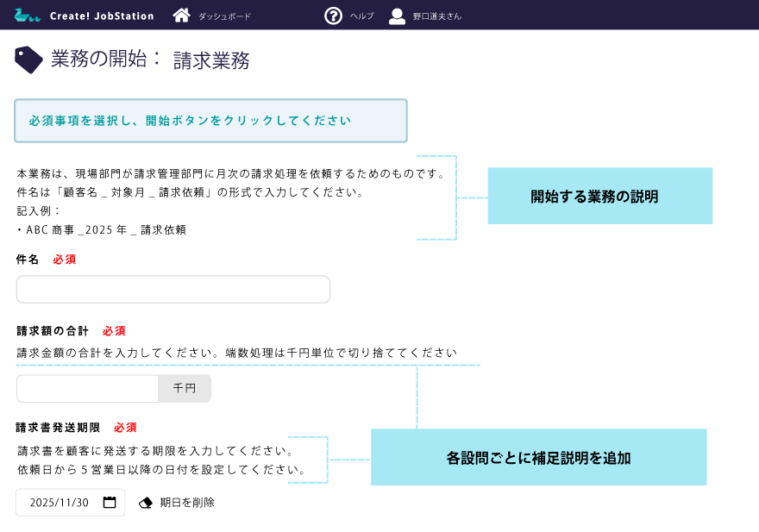Open the ダッシュボード menu item
759x532 pixels.
tap(224, 16)
